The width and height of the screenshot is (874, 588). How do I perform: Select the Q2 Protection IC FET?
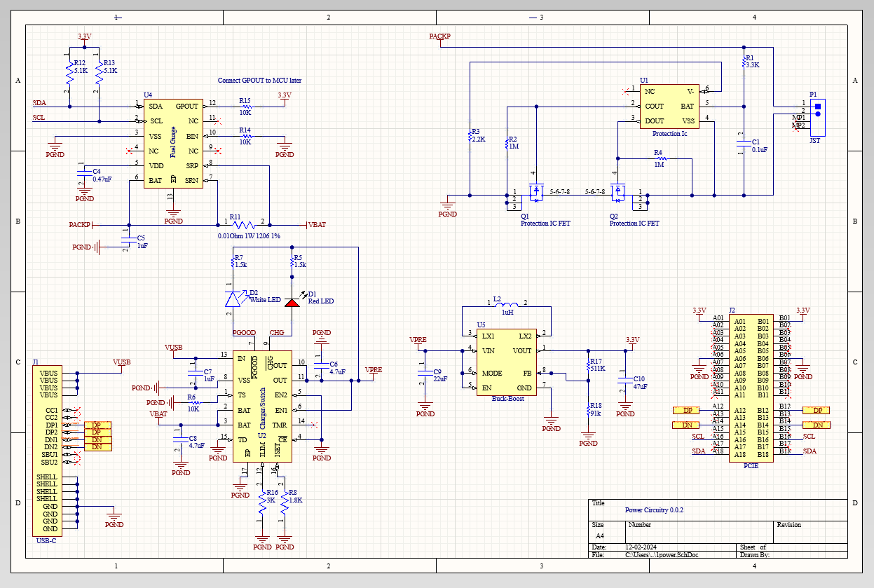click(617, 193)
